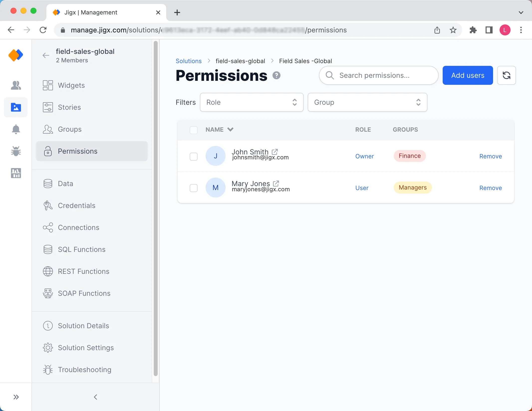Reload the browser page
The width and height of the screenshot is (532, 411).
coord(43,30)
